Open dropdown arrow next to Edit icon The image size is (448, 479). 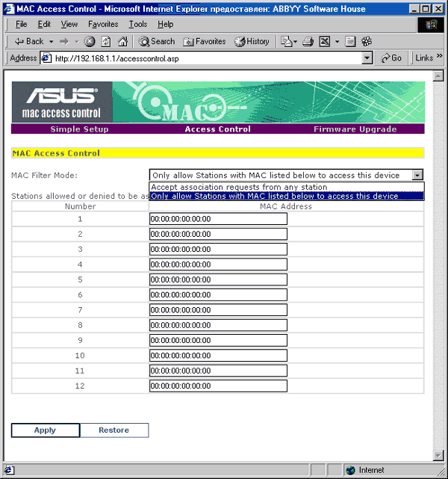click(337, 41)
